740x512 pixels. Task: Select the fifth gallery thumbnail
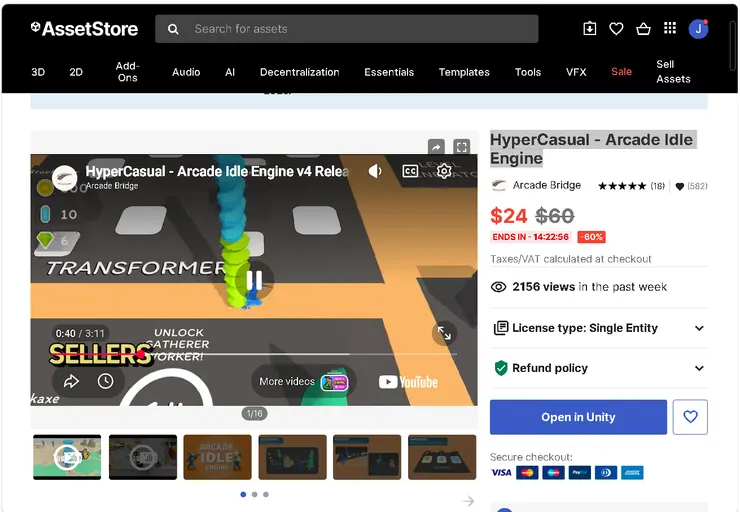click(367, 457)
